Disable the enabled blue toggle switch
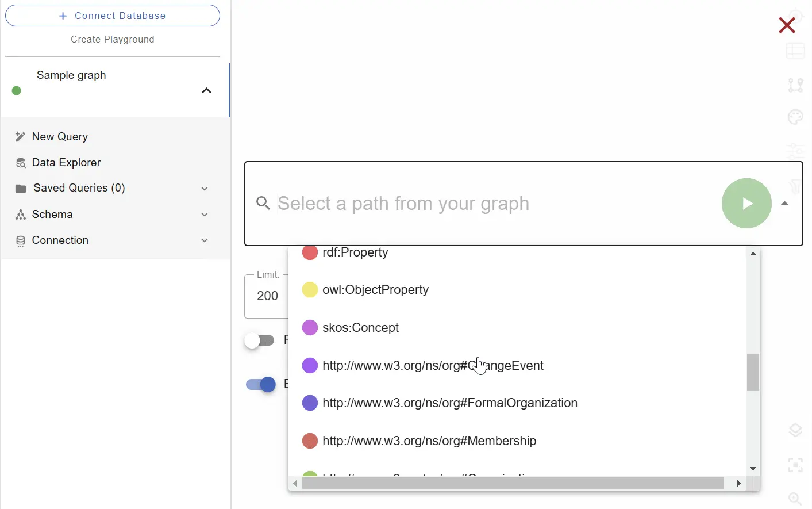 [x=261, y=384]
